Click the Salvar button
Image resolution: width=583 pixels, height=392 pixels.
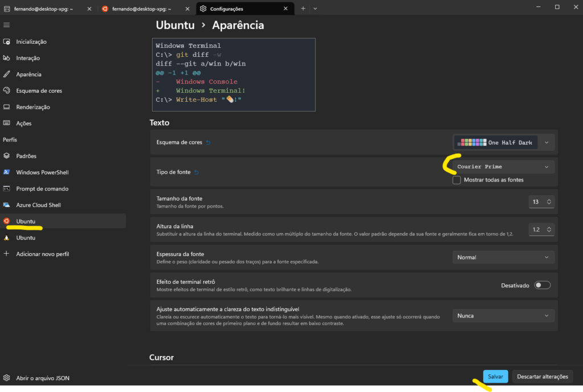(495, 377)
